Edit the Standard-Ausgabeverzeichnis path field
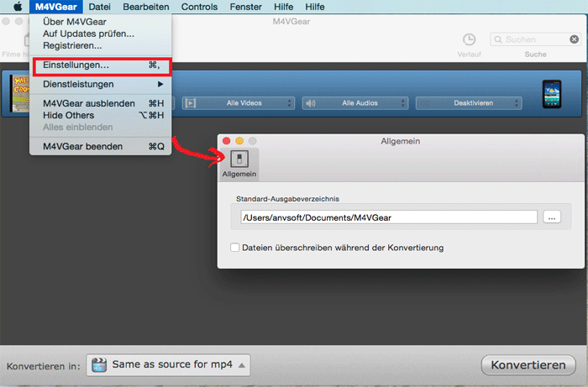 (x=389, y=217)
